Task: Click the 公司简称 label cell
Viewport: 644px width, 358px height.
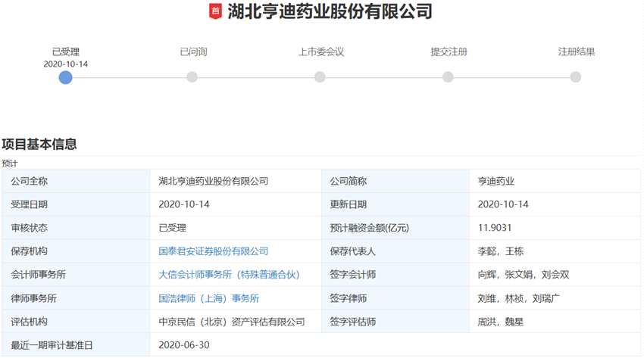Action: point(395,181)
